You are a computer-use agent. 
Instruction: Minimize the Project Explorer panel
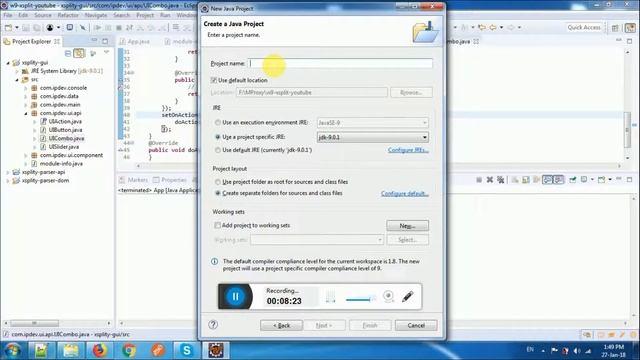[x=94, y=40]
